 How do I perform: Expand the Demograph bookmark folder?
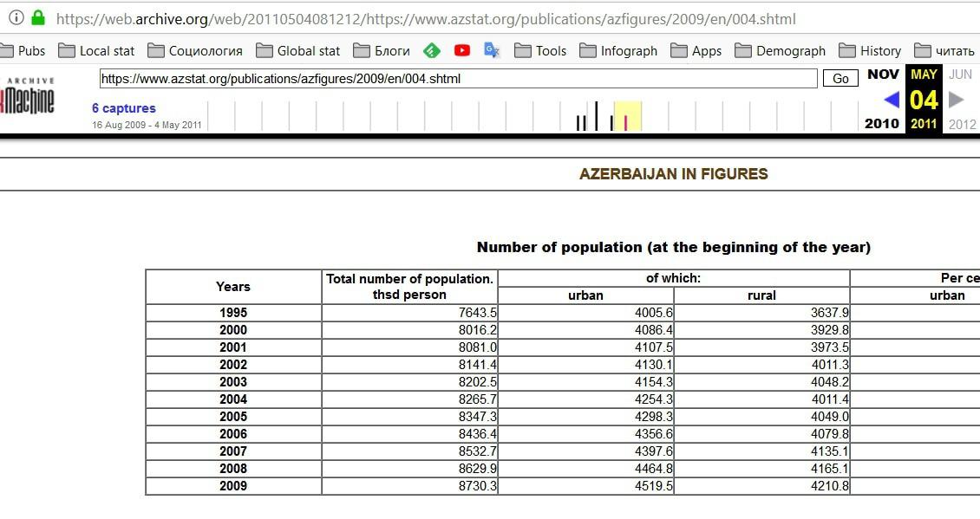point(781,50)
